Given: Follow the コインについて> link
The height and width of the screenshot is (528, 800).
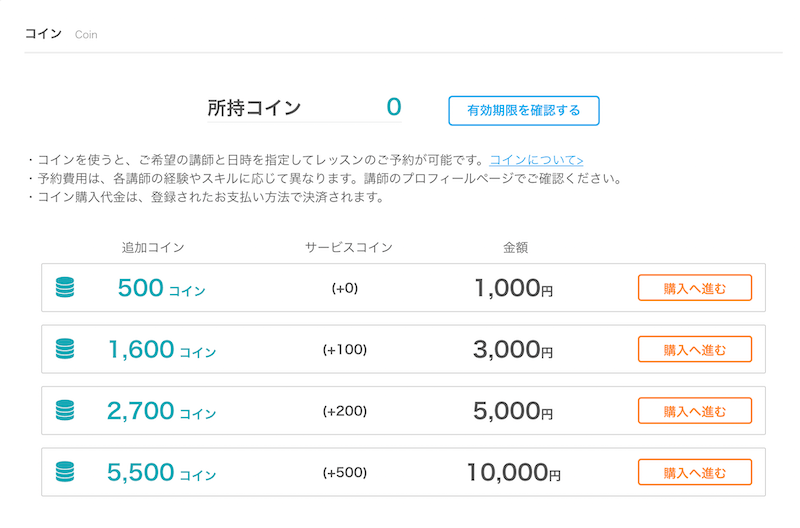Looking at the screenshot, I should [x=536, y=160].
